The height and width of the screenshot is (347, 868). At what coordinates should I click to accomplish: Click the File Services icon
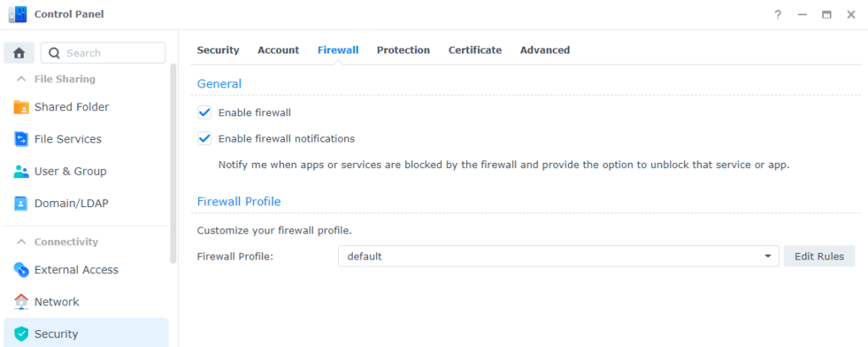coord(21,139)
